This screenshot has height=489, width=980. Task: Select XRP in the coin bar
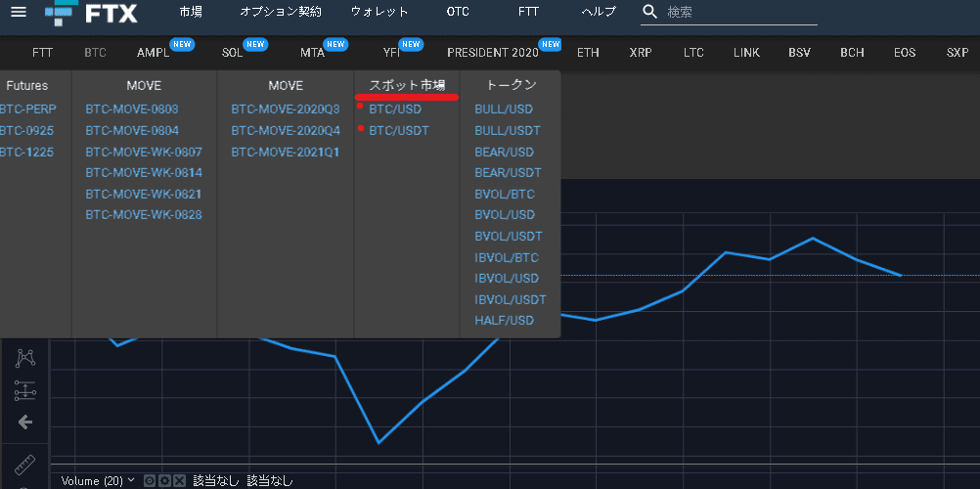point(641,53)
